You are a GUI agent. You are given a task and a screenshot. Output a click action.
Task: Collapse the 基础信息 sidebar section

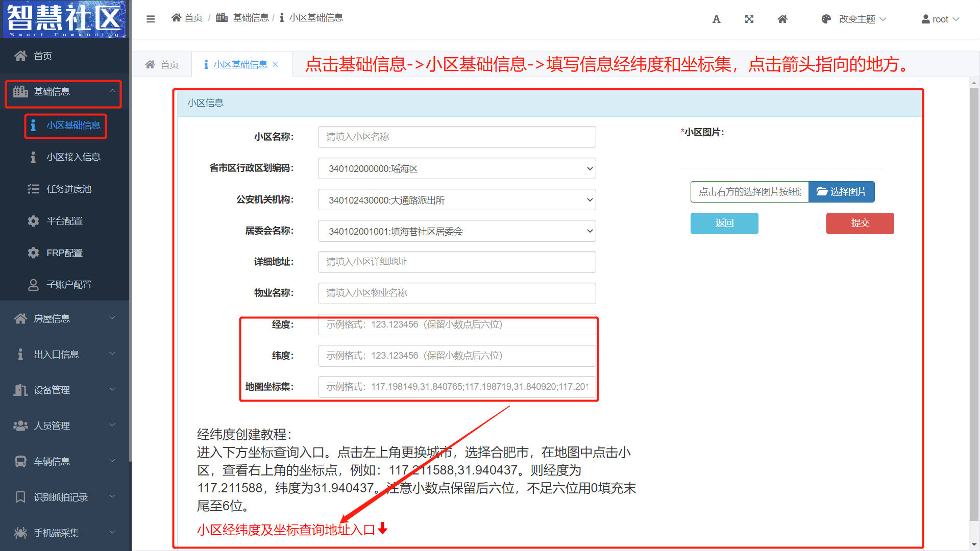tap(63, 92)
